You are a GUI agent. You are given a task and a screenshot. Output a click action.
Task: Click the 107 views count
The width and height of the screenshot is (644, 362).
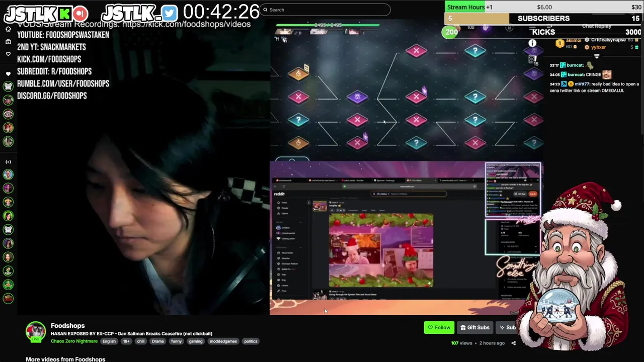click(x=461, y=343)
